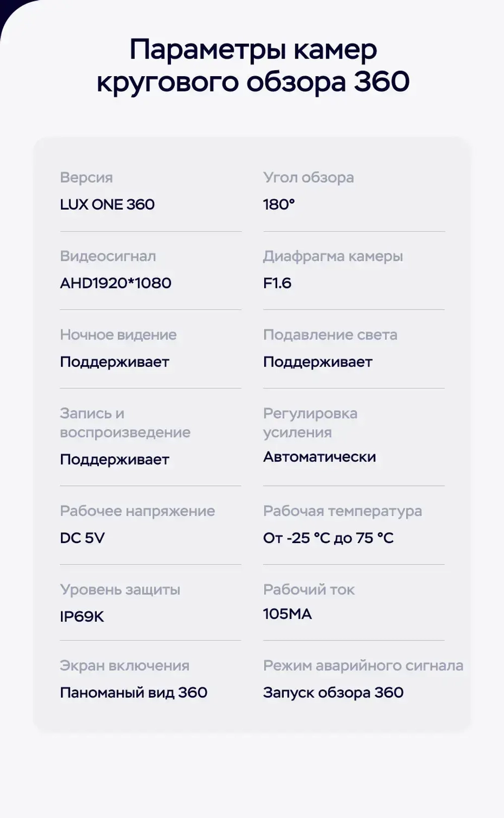This screenshot has height=818, width=504.
Task: Select the "Паноманый вид 360" value
Action: (x=134, y=692)
